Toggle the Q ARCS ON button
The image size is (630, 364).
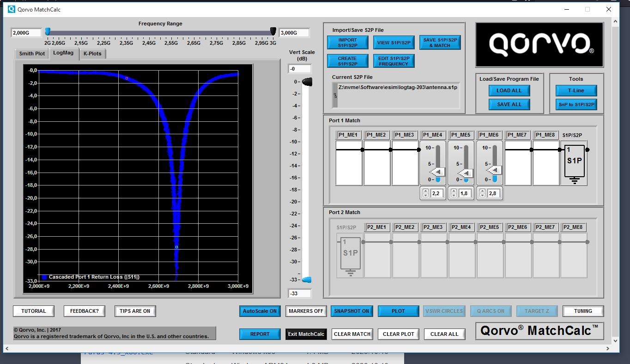[x=491, y=311]
